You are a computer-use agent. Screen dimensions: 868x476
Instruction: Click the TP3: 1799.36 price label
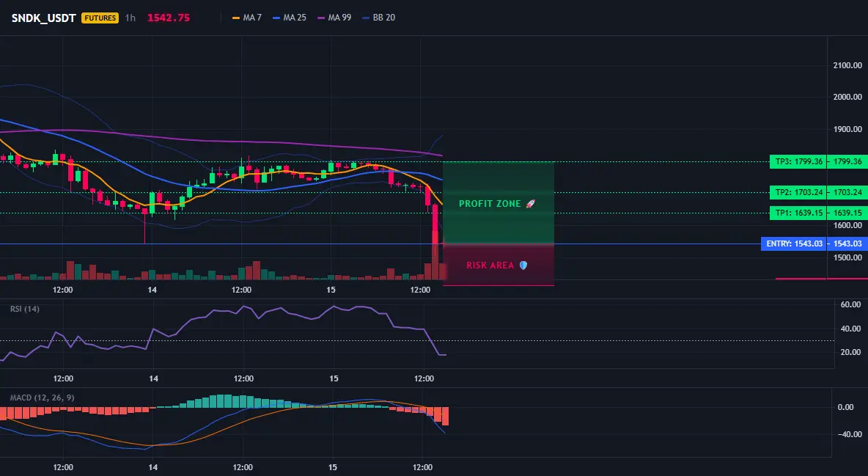click(x=798, y=162)
